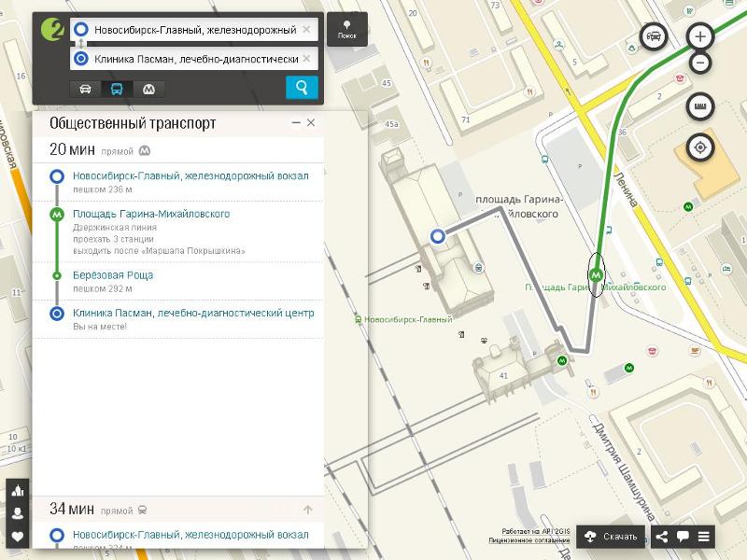Zoom in on the map
Image resolution: width=747 pixels, height=560 pixels.
[699, 36]
